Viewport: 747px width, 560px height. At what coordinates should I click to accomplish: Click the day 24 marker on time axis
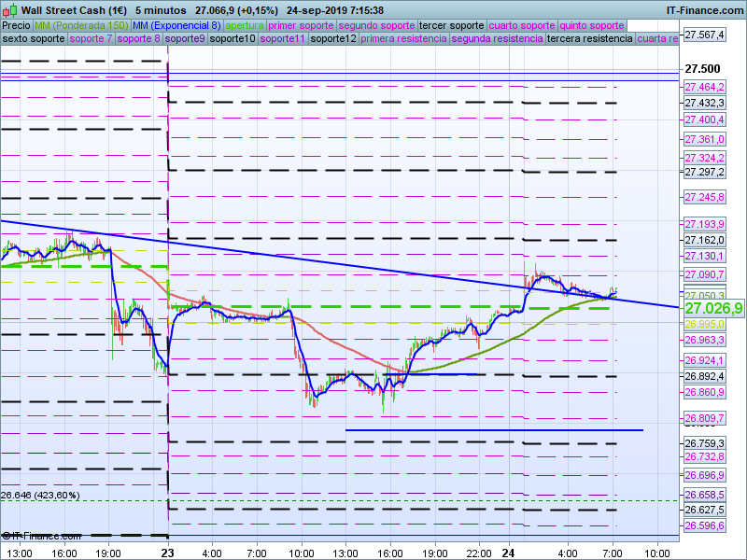pos(509,552)
